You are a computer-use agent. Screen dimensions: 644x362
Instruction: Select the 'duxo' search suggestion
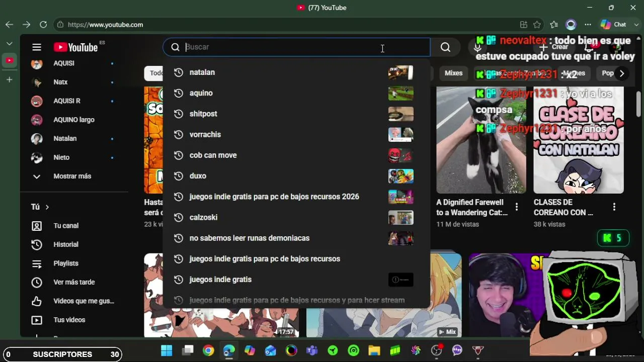click(296, 176)
